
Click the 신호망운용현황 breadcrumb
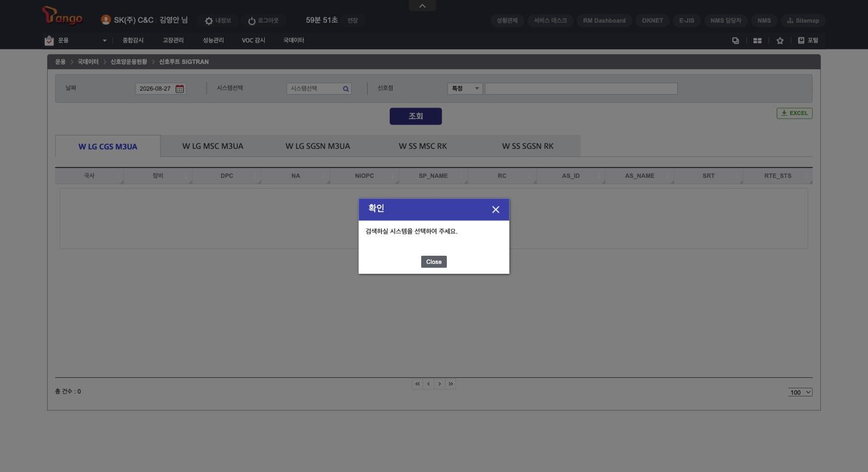(129, 62)
